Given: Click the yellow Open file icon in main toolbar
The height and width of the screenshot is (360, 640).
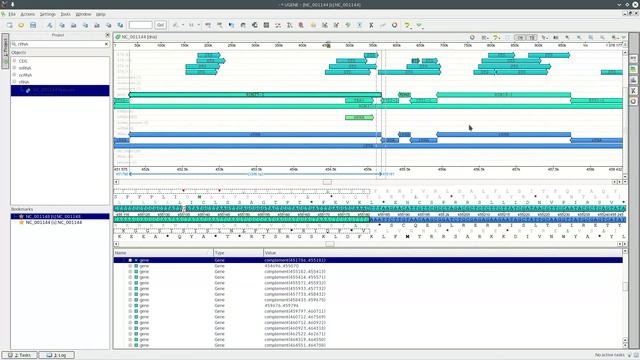Looking at the screenshot, I should (21, 25).
